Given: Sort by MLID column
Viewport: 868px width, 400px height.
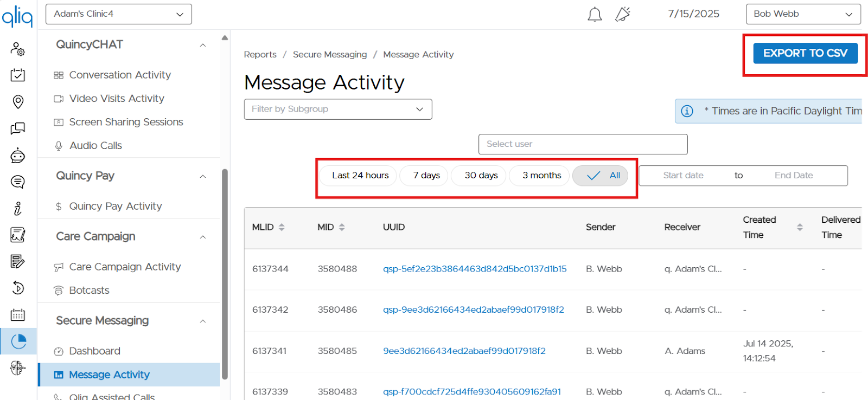Looking at the screenshot, I should pos(282,227).
